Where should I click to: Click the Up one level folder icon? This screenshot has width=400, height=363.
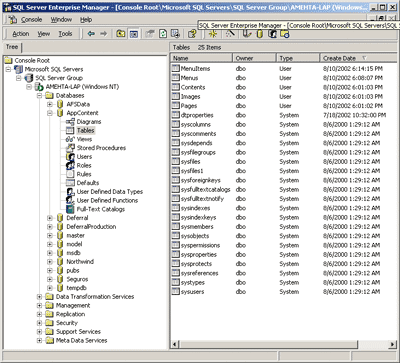tap(121, 34)
